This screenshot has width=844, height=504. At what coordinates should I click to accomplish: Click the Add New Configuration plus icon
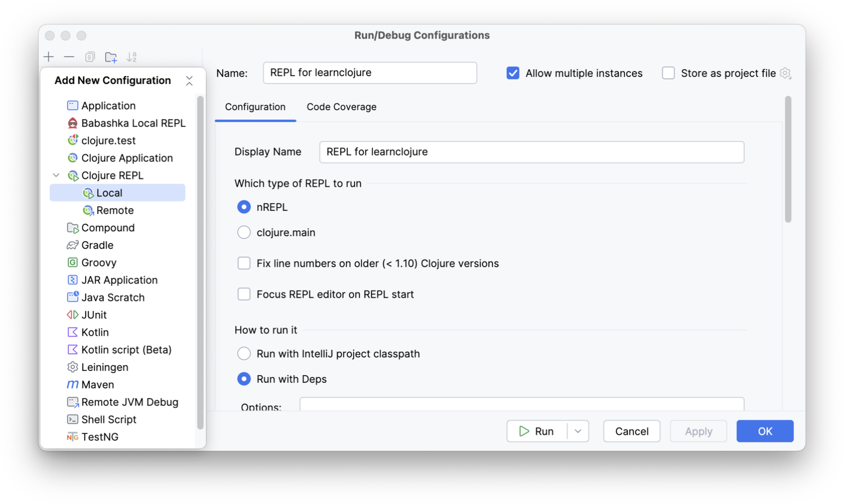click(49, 57)
